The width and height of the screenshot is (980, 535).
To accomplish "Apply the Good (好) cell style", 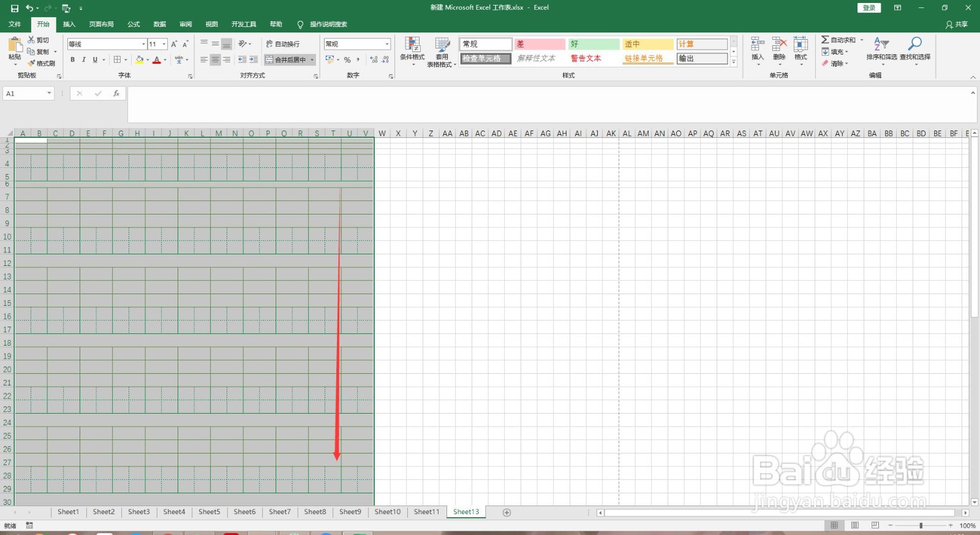I will tap(594, 44).
